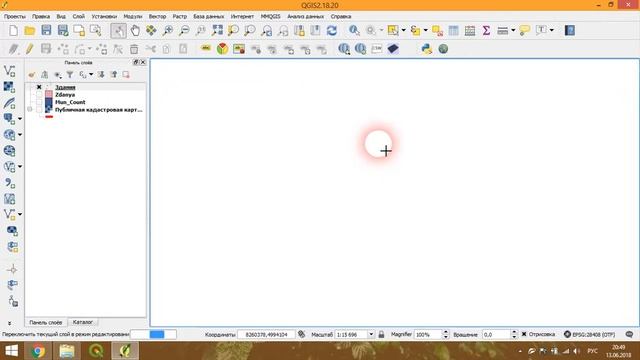Click the Вращение rotation field
Screen dimensions: 640x360
click(500, 334)
